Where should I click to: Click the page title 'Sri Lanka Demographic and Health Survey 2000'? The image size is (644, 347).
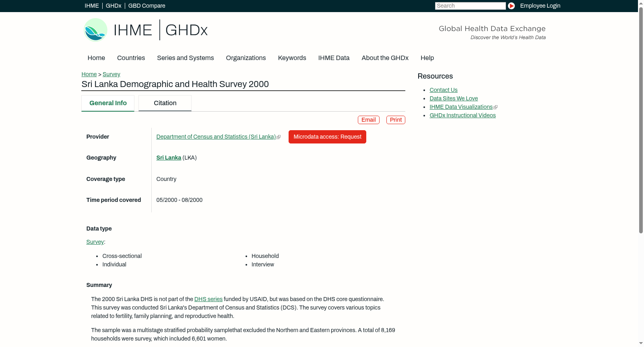(175, 84)
